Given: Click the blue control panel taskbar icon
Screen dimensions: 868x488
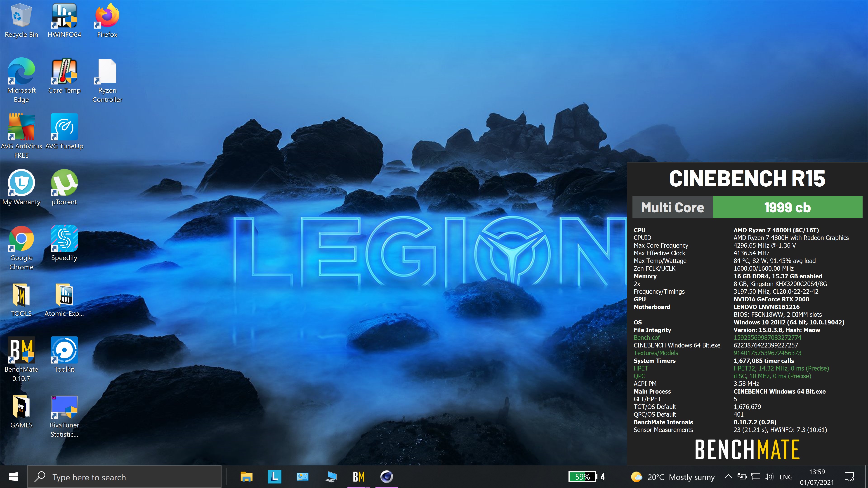Looking at the screenshot, I should (x=302, y=477).
